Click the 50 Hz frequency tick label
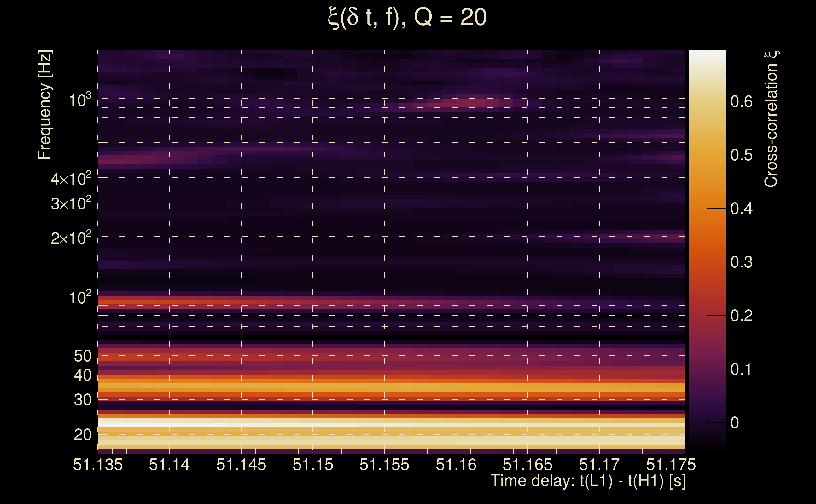The height and width of the screenshot is (504, 816). 82,356
